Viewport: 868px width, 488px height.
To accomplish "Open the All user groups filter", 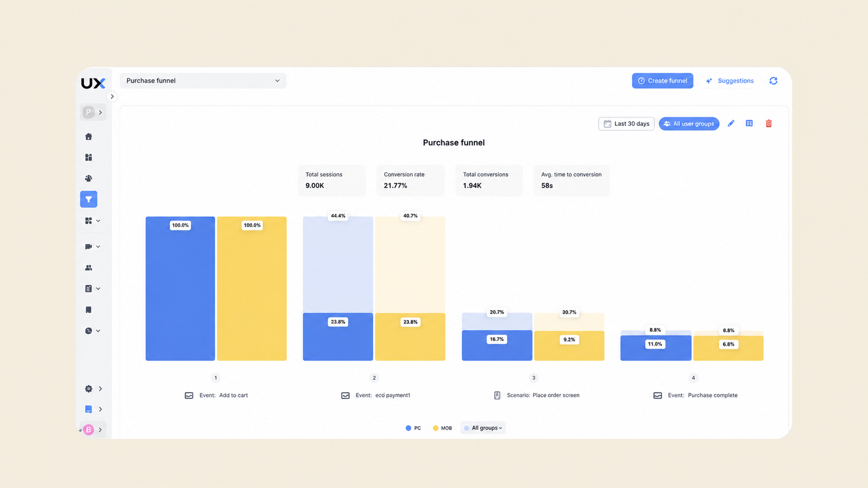I will (689, 124).
